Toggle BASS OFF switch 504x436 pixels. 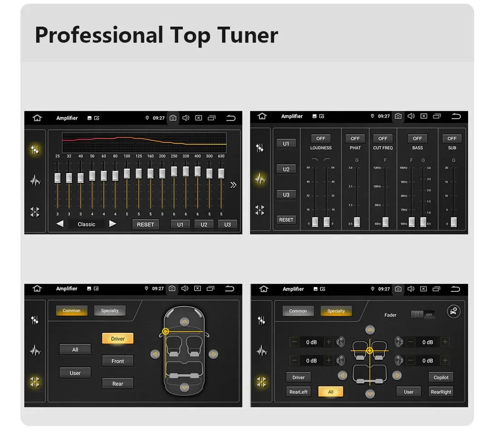417,138
